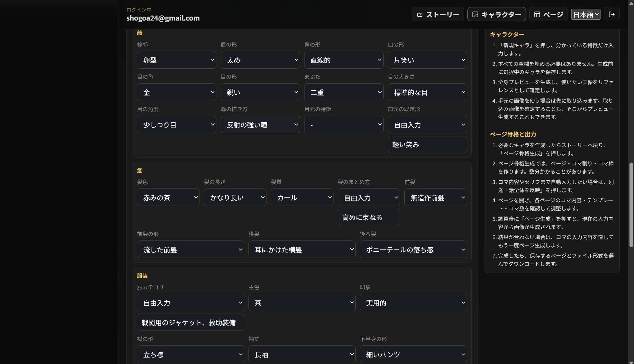
Task: Click the 戦闘用のジャケット、救助装備 input field
Action: tap(191, 323)
